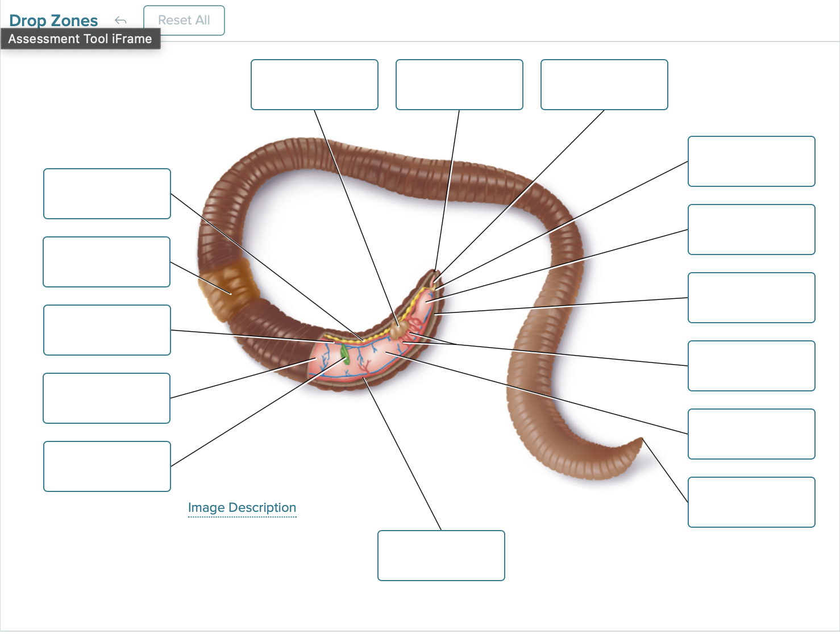Click the bottommost drop zone in the right column
The image size is (840, 634).
(751, 503)
